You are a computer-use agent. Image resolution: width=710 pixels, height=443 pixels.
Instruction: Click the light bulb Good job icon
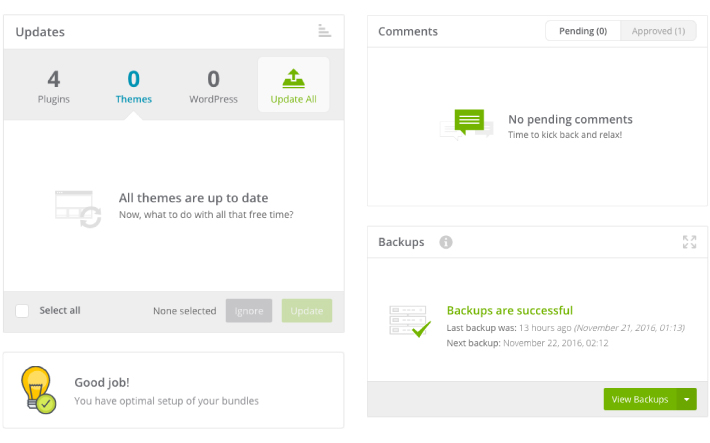[38, 390]
